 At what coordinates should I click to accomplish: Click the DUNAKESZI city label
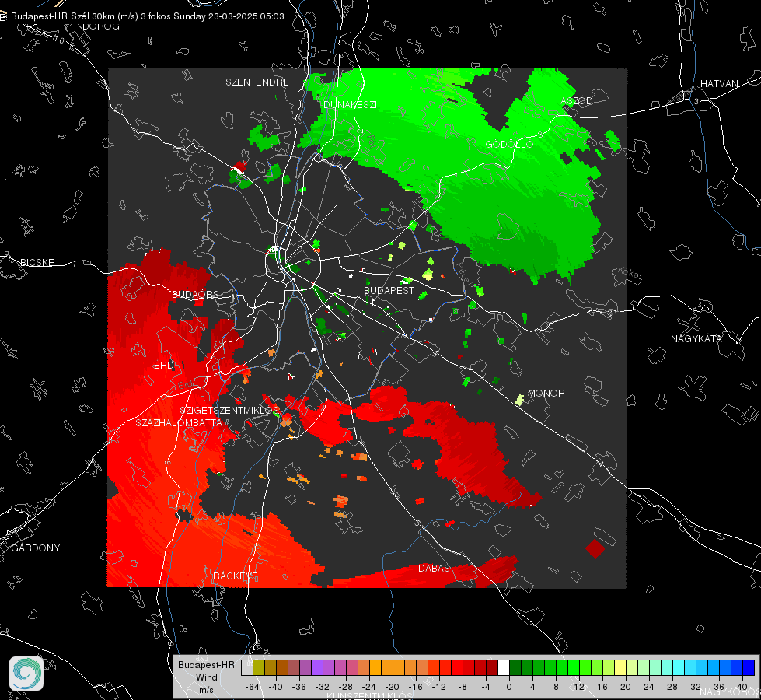pos(350,104)
